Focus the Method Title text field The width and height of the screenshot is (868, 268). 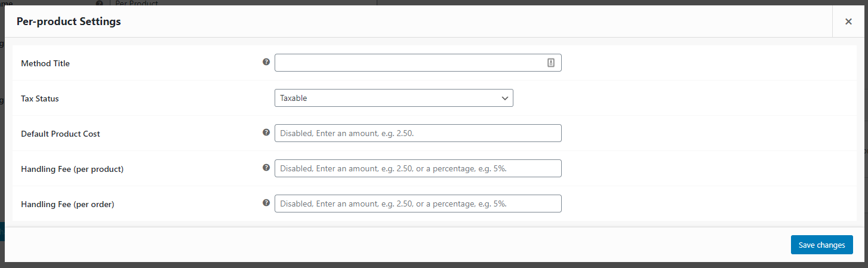[418, 63]
